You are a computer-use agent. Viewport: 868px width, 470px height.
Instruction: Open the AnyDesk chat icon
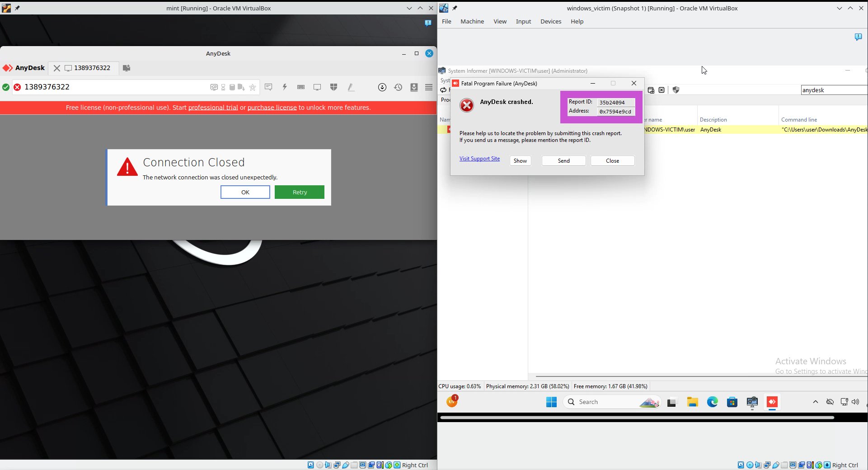(x=268, y=87)
